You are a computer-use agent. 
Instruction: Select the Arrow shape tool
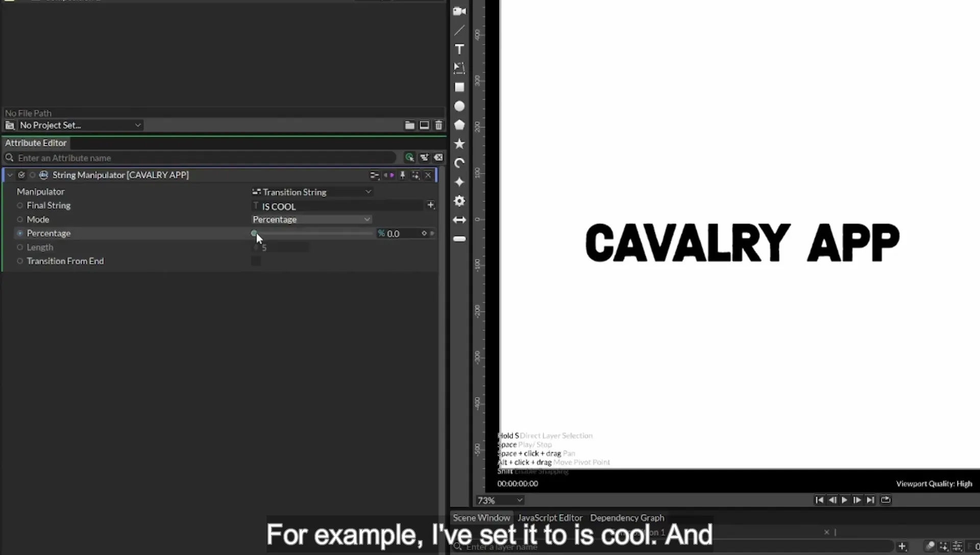[459, 220]
